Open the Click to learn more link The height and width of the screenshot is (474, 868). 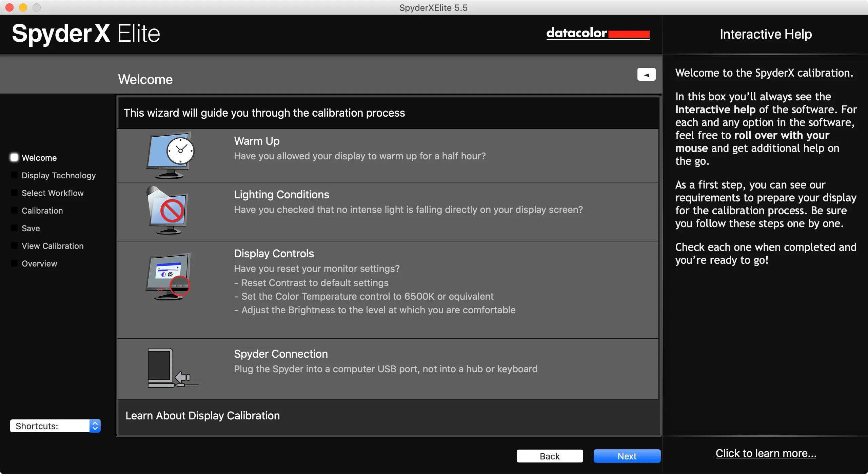point(766,453)
